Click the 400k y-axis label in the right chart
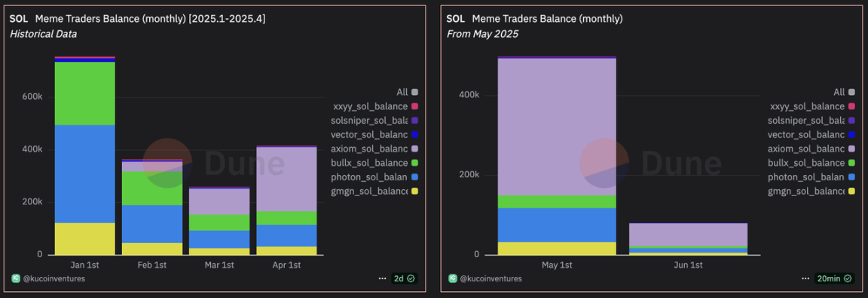This screenshot has height=298, width=868. click(469, 95)
